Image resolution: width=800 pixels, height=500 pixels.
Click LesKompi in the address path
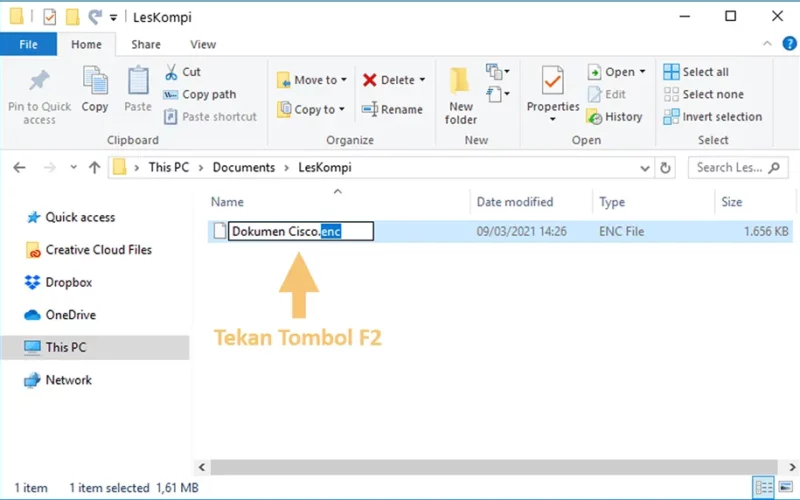point(325,167)
